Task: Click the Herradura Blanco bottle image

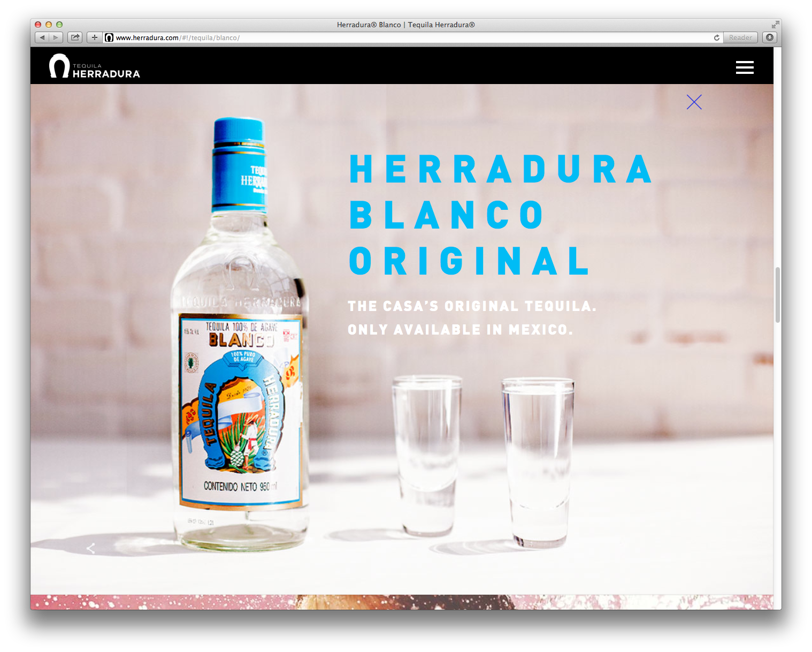Action: point(240,335)
